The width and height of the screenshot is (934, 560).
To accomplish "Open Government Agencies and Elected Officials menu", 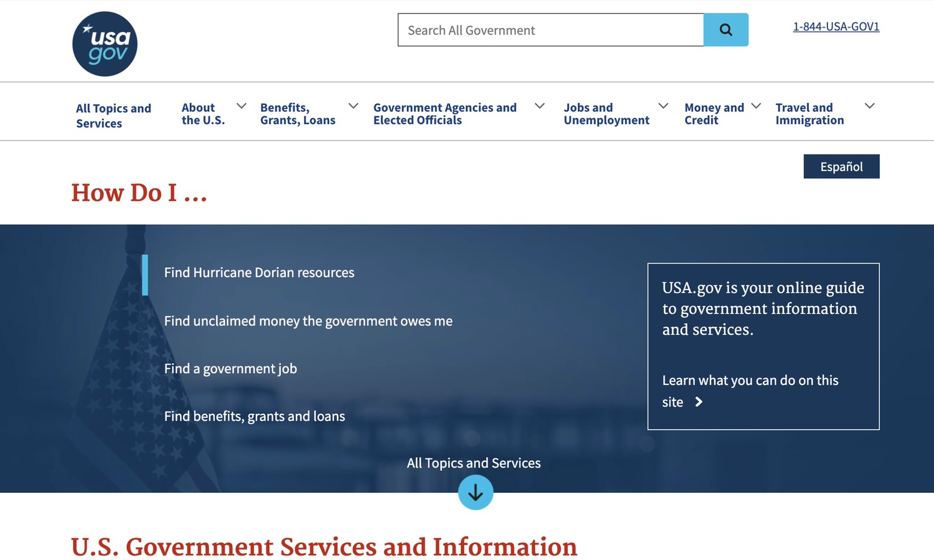I will coord(445,114).
